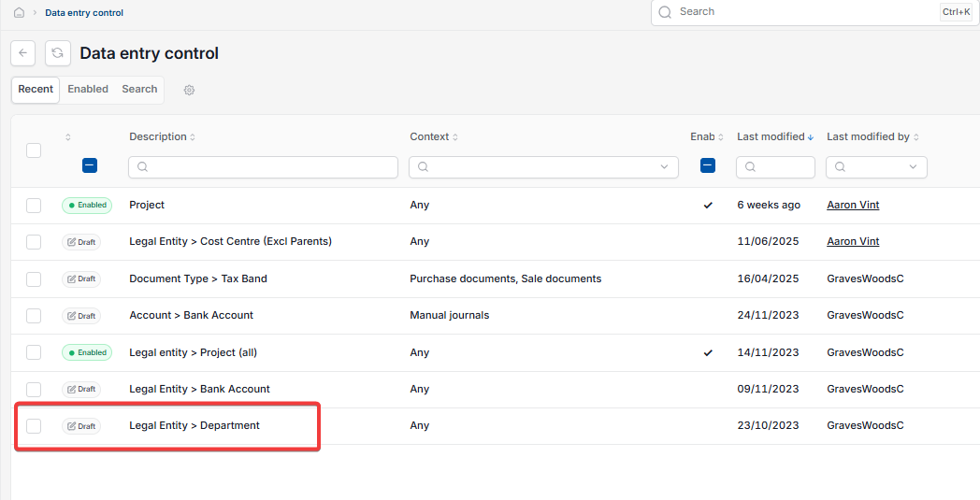Click the home icon in the breadcrumb

[x=20, y=12]
